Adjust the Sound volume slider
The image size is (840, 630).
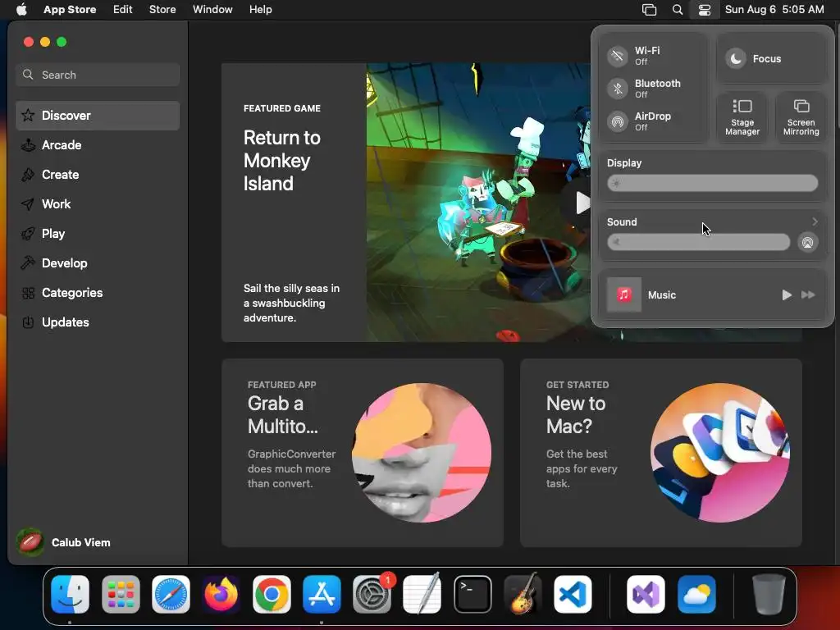(698, 242)
